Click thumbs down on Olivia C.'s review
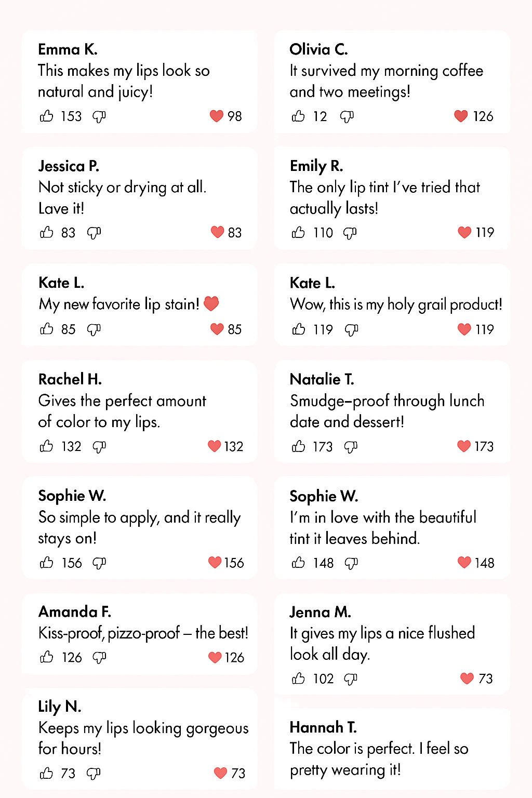The image size is (532, 798). coord(347,116)
